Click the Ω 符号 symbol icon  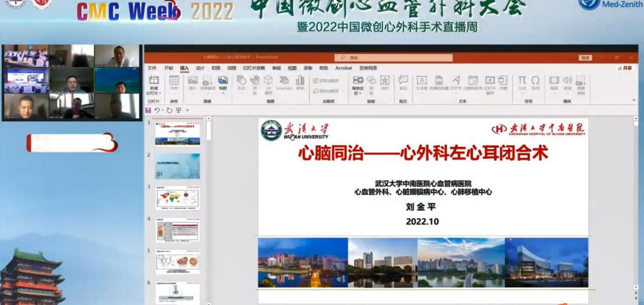(x=535, y=82)
